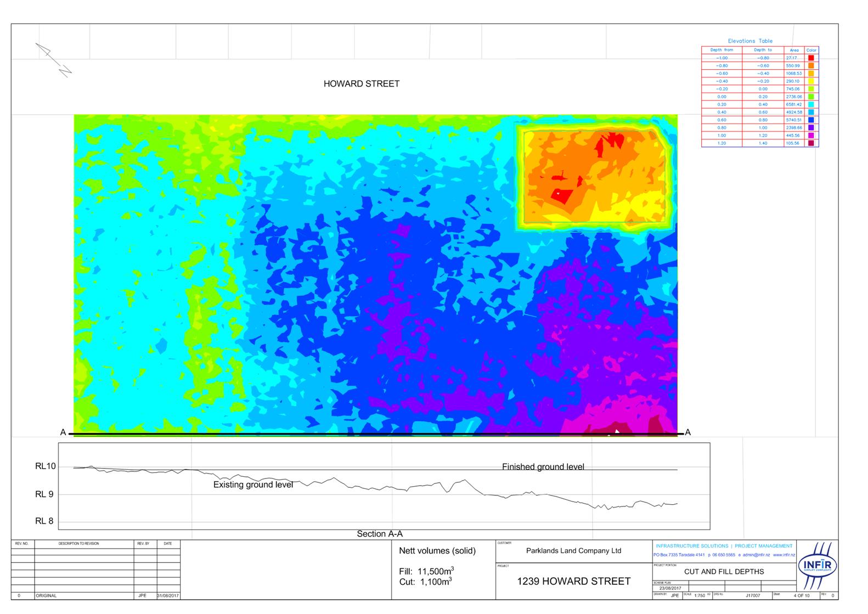Select the purple swatch for area 2398.66
Image resolution: width=868 pixels, height=614 pixels.
click(811, 127)
